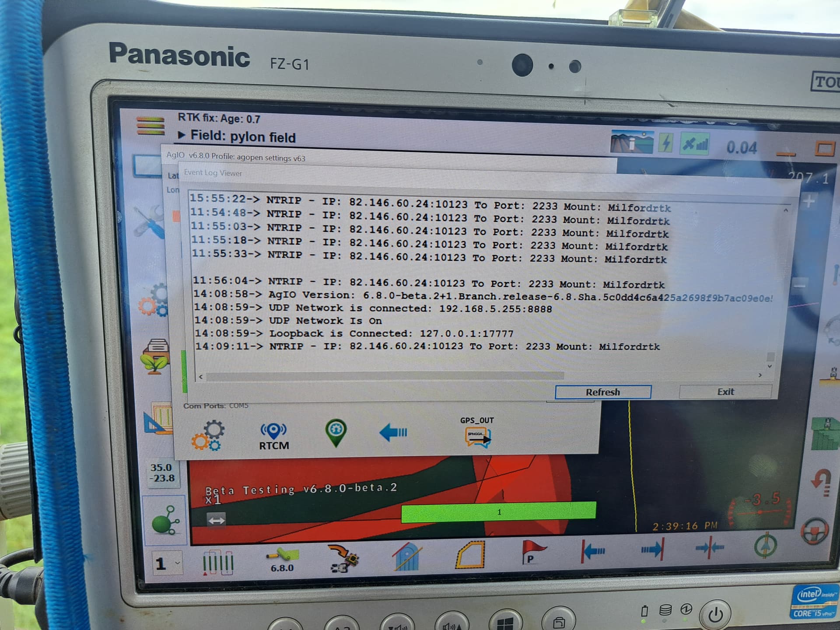Click the Refresh button

pos(602,392)
